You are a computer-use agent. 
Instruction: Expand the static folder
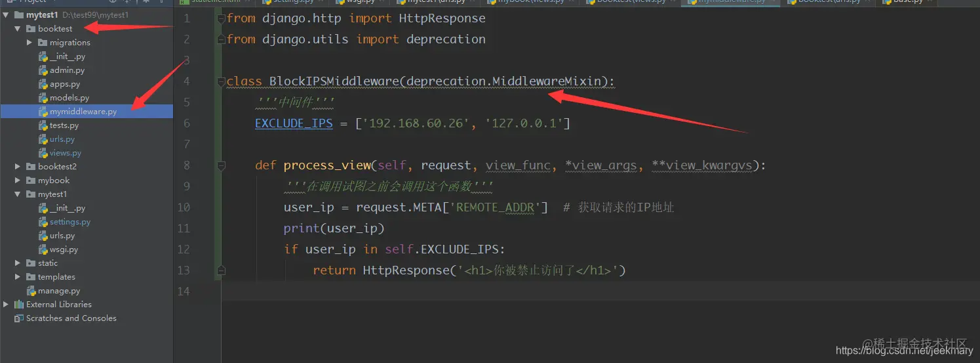[18, 263]
